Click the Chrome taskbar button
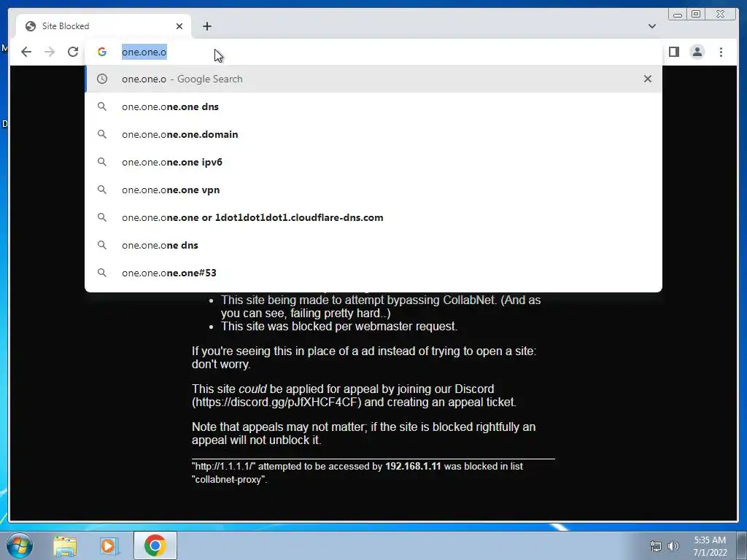 click(x=155, y=545)
